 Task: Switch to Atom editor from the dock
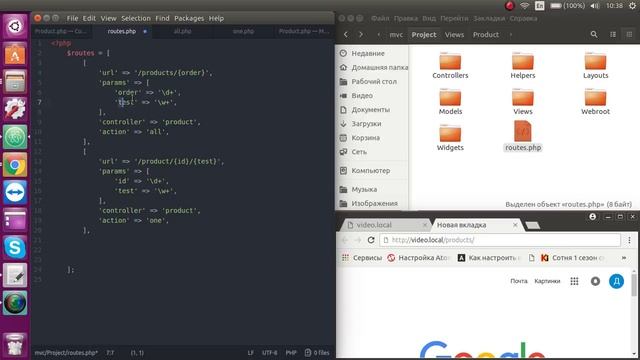(x=15, y=137)
